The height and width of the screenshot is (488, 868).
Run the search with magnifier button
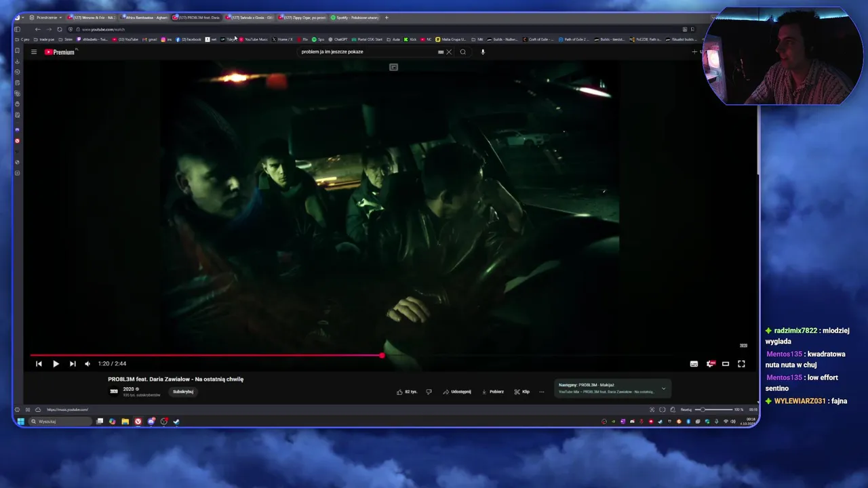click(463, 52)
